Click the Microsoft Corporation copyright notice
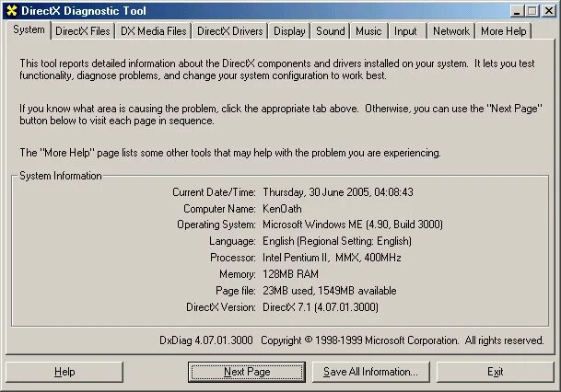The width and height of the screenshot is (561, 392). [403, 340]
